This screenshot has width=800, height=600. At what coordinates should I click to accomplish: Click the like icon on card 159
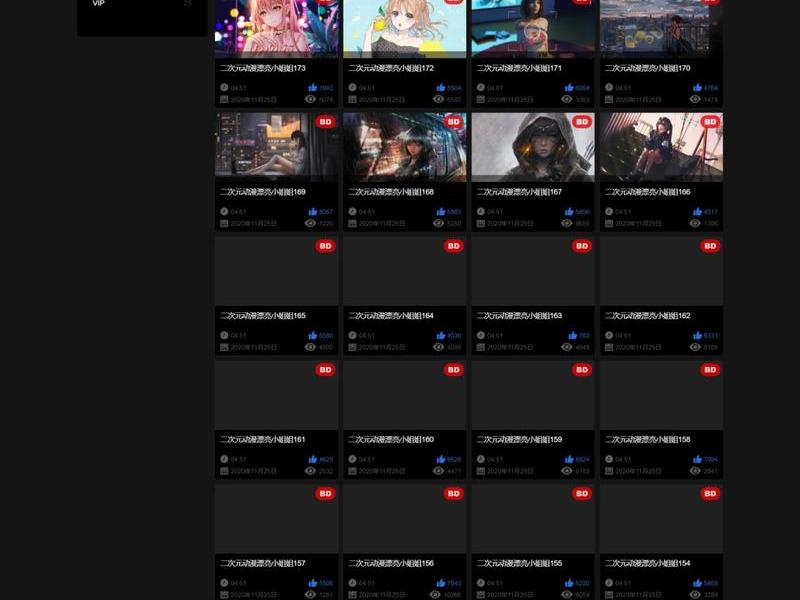tap(569, 459)
